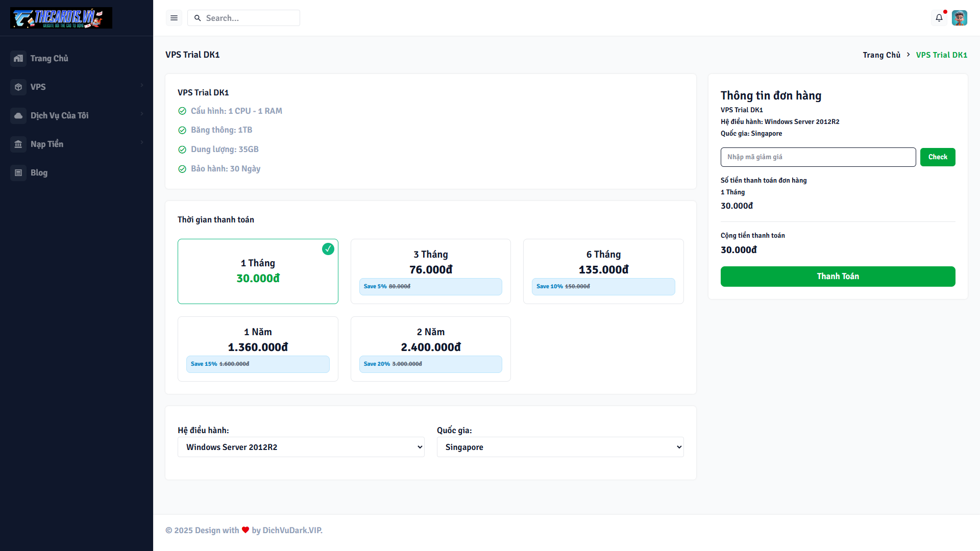Open the notifications bell icon
Viewport: 980px width, 551px height.
tap(939, 18)
